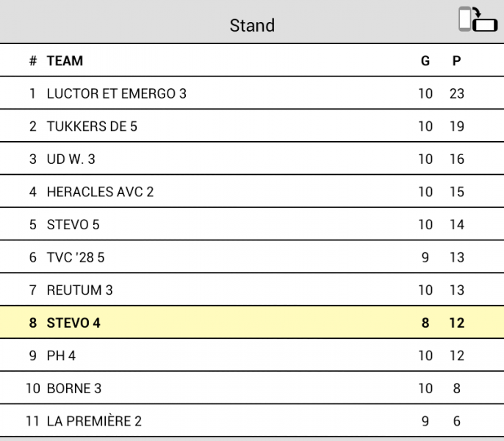This screenshot has width=504, height=441.
Task: Select the BORNE 3 row
Action: click(252, 388)
